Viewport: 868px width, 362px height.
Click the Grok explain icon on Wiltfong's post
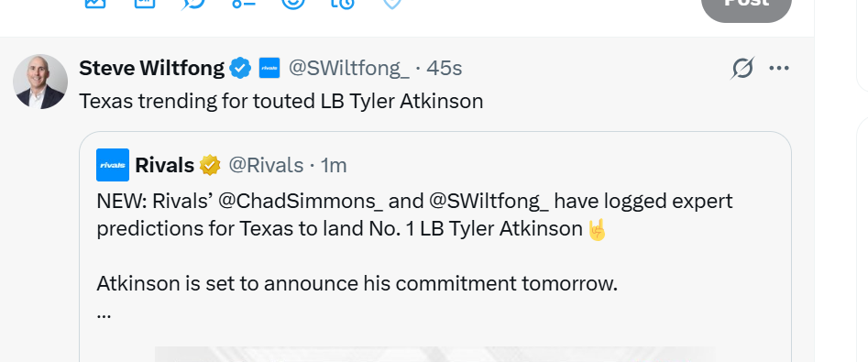click(742, 68)
